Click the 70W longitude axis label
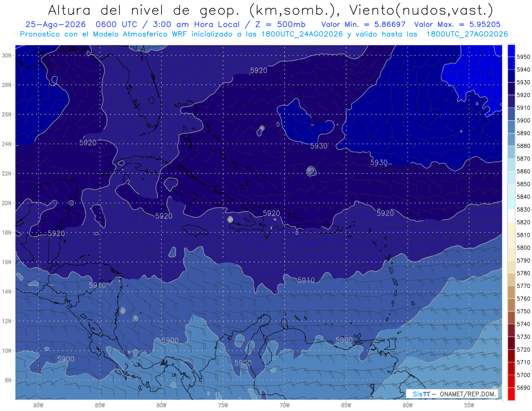 [x=285, y=405]
